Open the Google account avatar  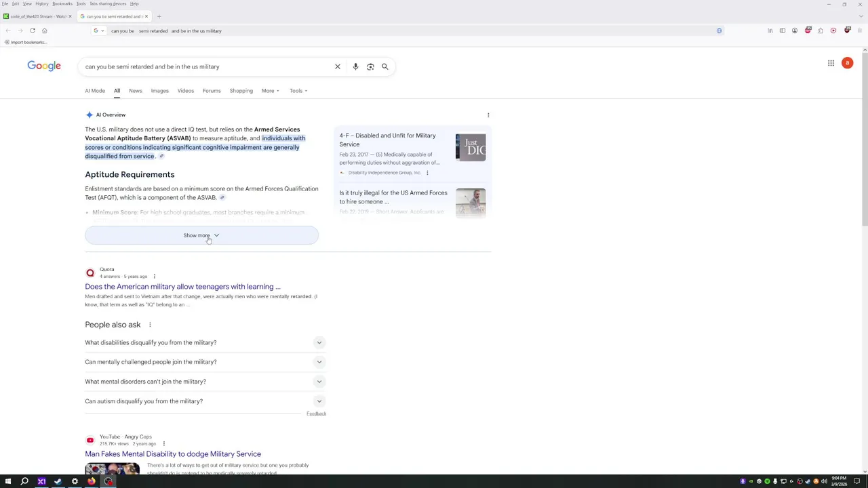point(847,63)
